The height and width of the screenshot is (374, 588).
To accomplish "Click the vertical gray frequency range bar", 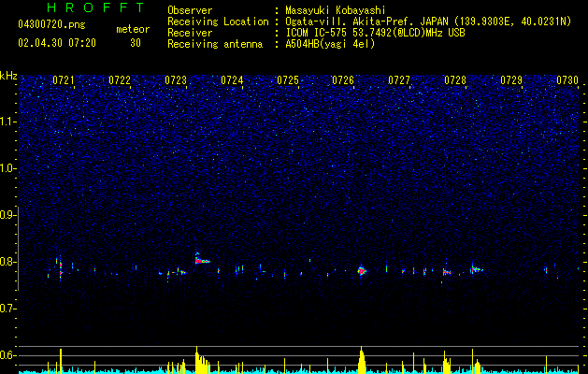I will click(19, 248).
